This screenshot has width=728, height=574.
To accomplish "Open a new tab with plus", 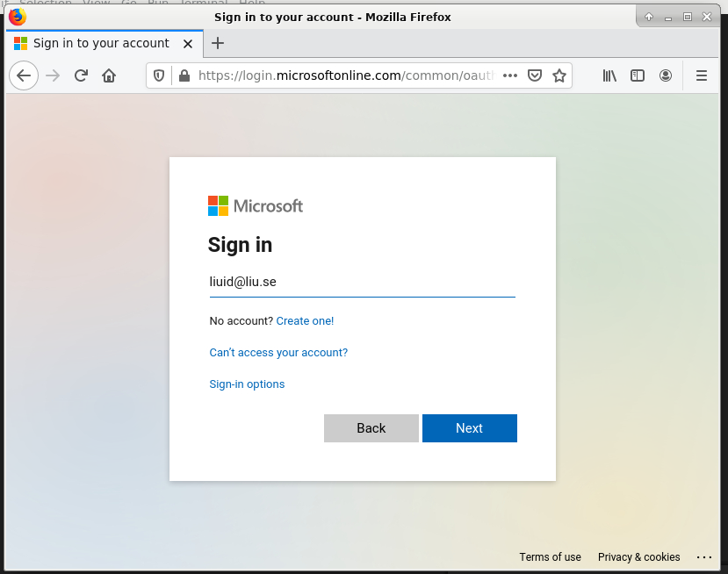I will pos(217,43).
